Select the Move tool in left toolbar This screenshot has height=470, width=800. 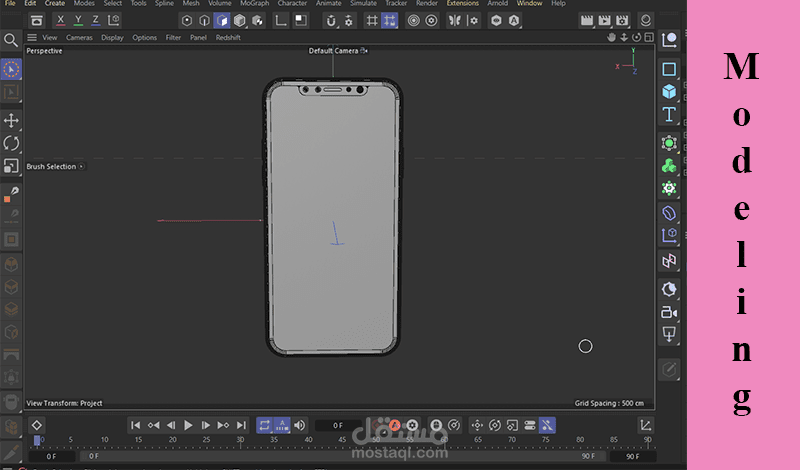pyautogui.click(x=11, y=120)
